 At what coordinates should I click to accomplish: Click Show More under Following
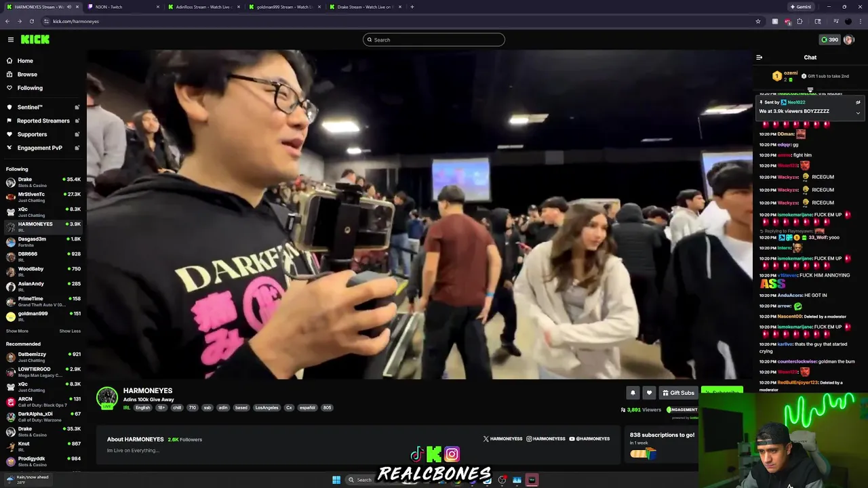(x=17, y=331)
